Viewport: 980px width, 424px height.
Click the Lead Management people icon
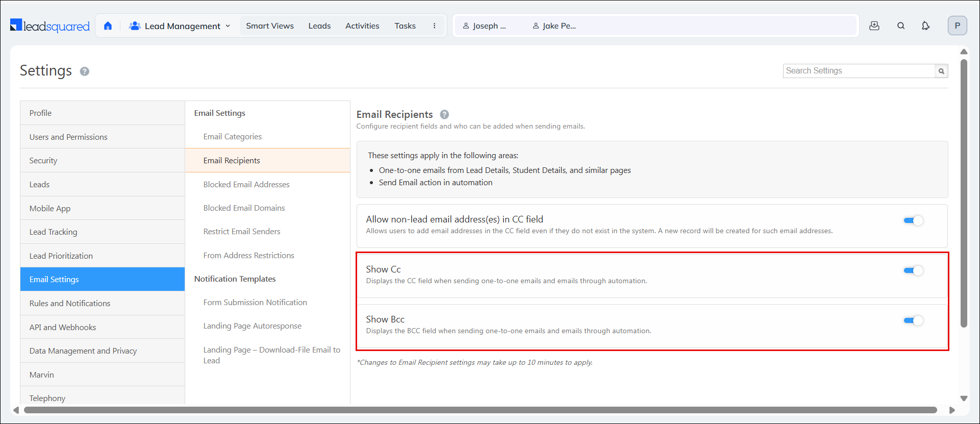[x=135, y=26]
